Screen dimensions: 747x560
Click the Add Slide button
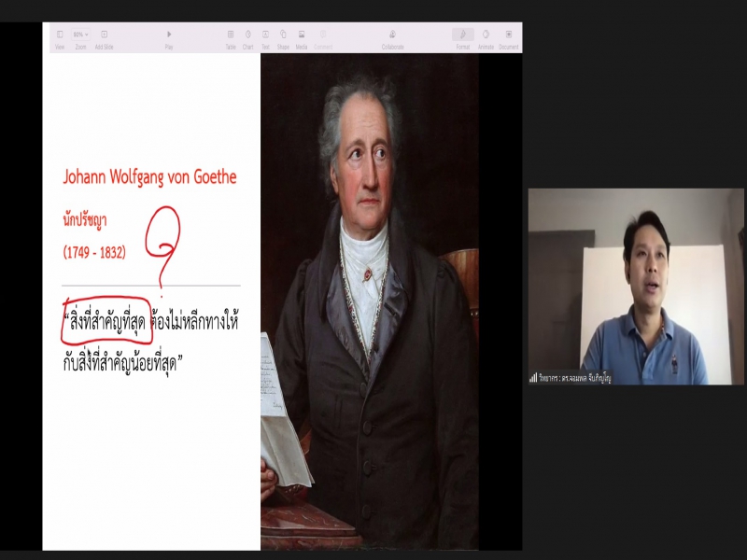point(104,35)
